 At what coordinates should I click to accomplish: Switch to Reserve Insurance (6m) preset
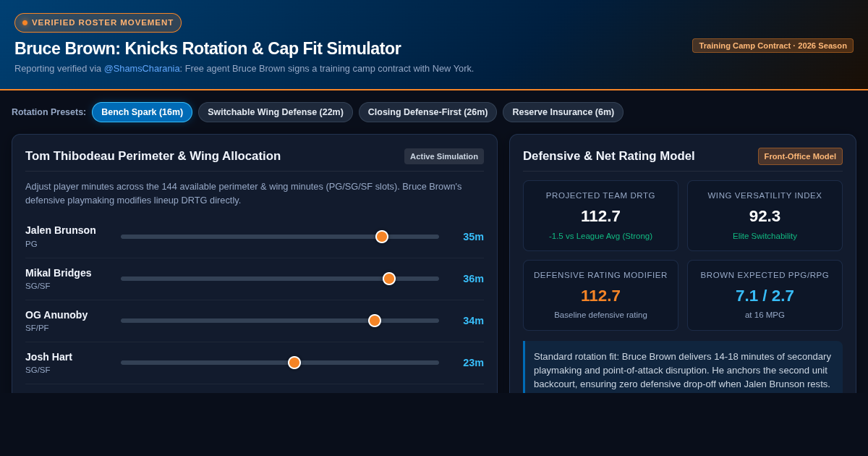pos(563,112)
